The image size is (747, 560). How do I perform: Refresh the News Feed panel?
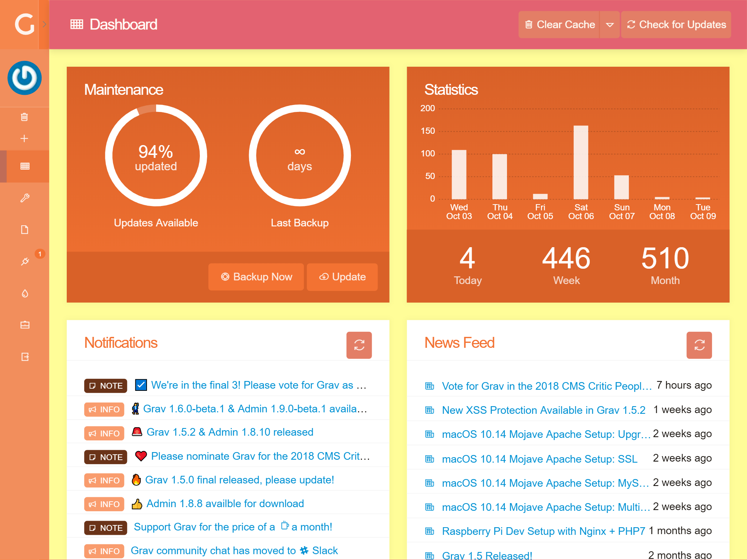pos(699,345)
